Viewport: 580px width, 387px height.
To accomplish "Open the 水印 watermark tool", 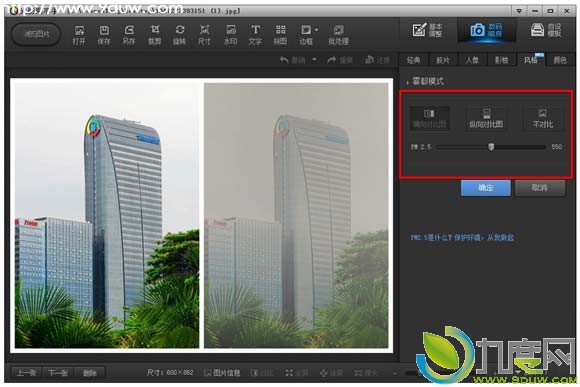I will click(x=230, y=35).
